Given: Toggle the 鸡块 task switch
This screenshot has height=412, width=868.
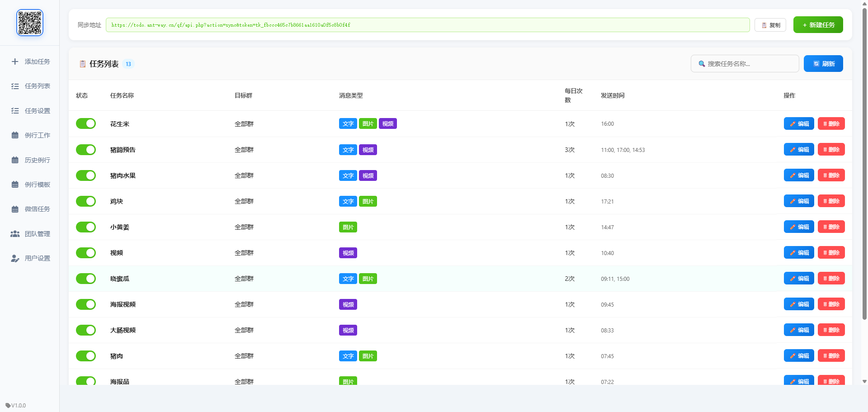Looking at the screenshot, I should point(86,201).
